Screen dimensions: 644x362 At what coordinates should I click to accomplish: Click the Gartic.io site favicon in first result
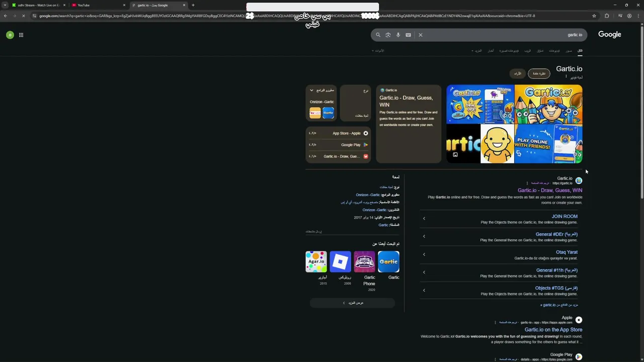579,180
